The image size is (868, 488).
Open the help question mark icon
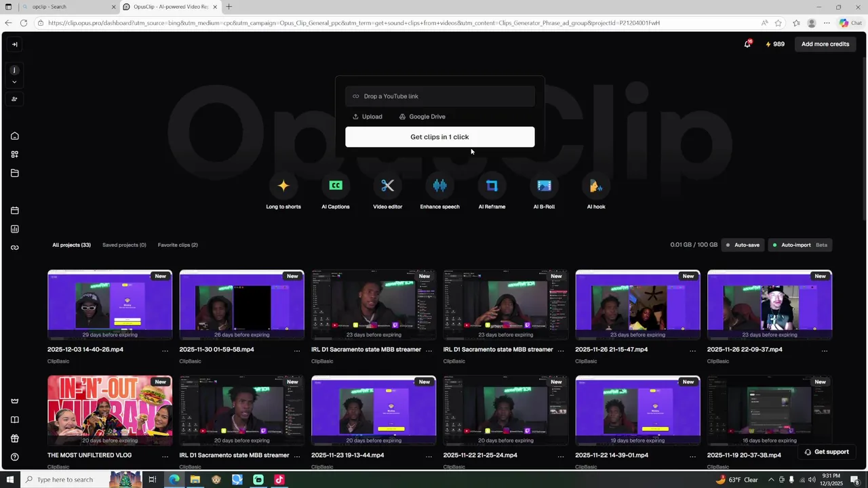click(x=14, y=457)
